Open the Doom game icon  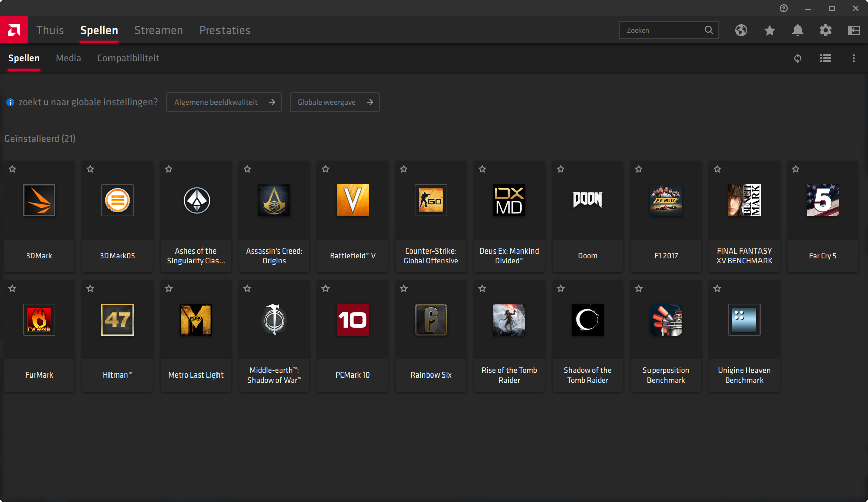tap(588, 200)
